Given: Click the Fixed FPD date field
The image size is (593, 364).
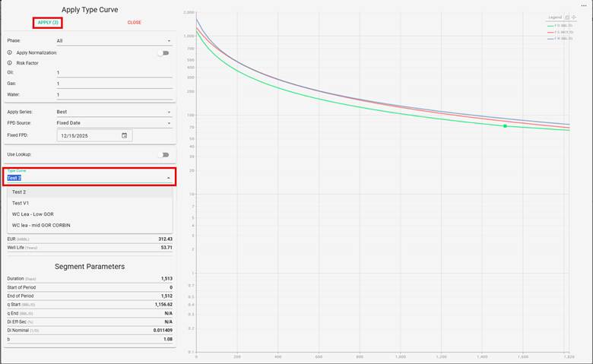Looking at the screenshot, I should click(x=94, y=136).
